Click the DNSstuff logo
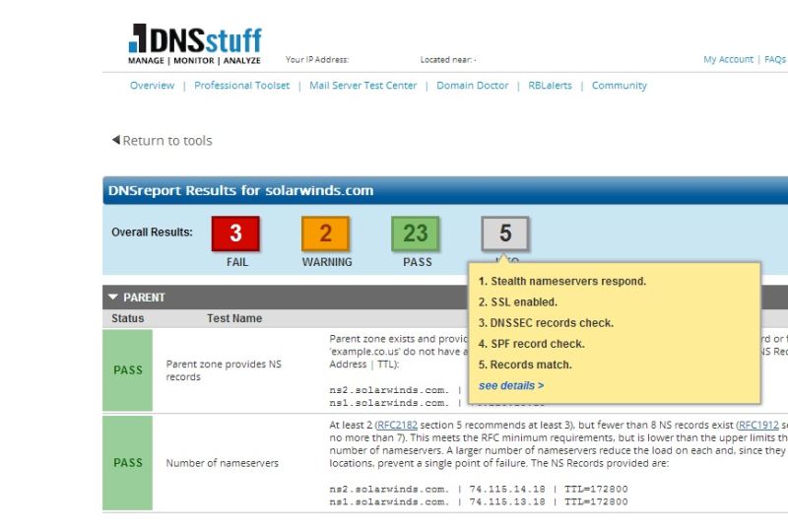Image resolution: width=788 pixels, height=532 pixels. (195, 44)
